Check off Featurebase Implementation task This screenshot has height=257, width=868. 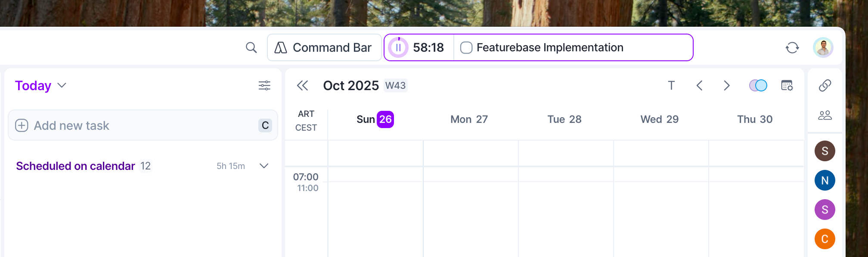466,47
